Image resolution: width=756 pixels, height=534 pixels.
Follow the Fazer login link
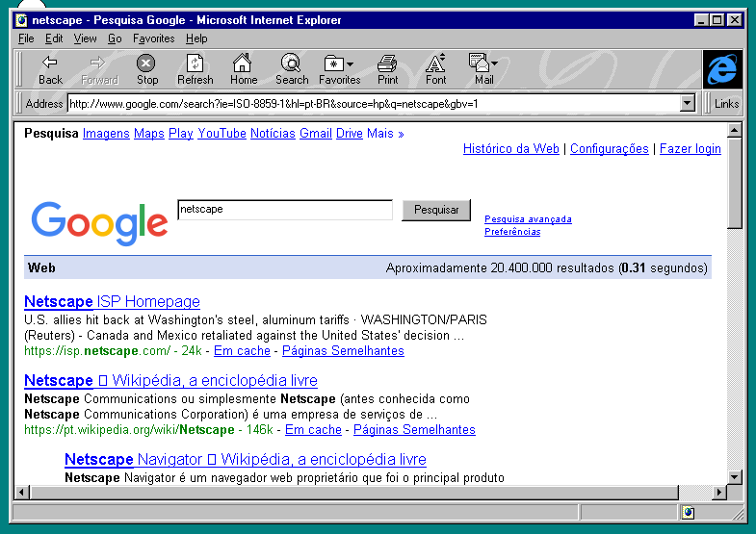pos(690,149)
